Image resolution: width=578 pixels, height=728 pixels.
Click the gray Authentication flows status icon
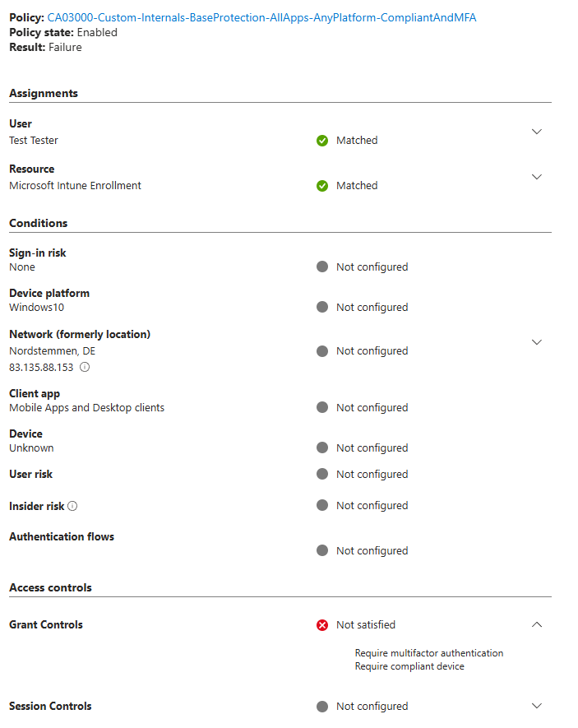point(322,551)
